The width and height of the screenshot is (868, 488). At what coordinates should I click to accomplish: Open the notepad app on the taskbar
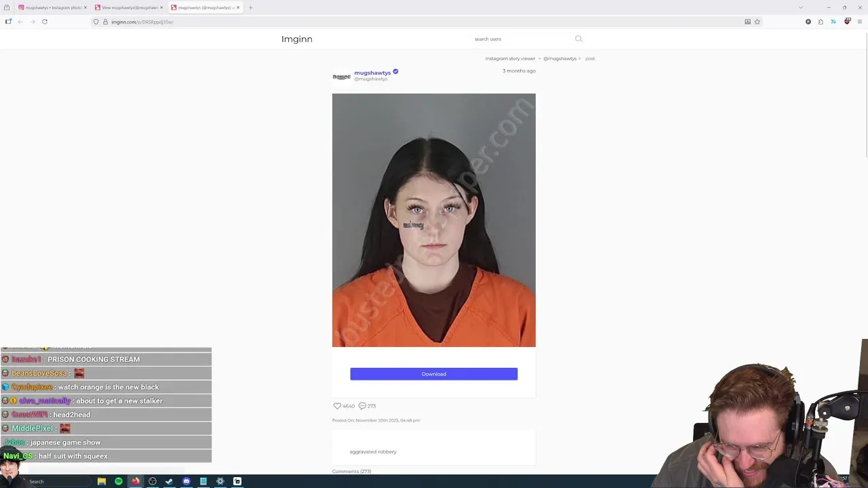point(203,481)
